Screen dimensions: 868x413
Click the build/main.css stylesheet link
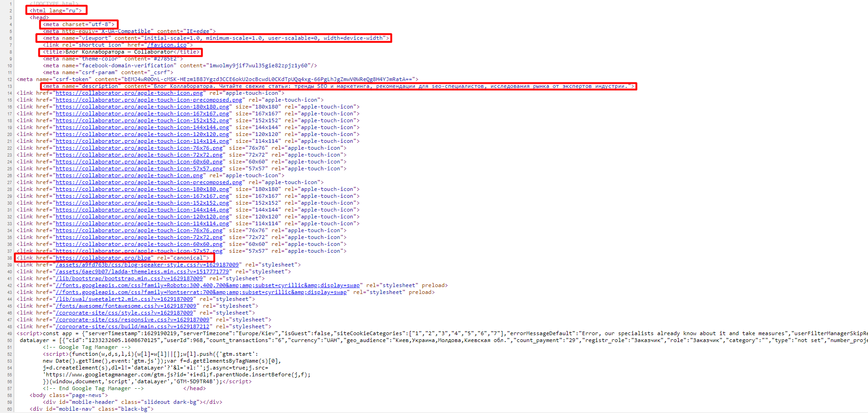pos(132,326)
